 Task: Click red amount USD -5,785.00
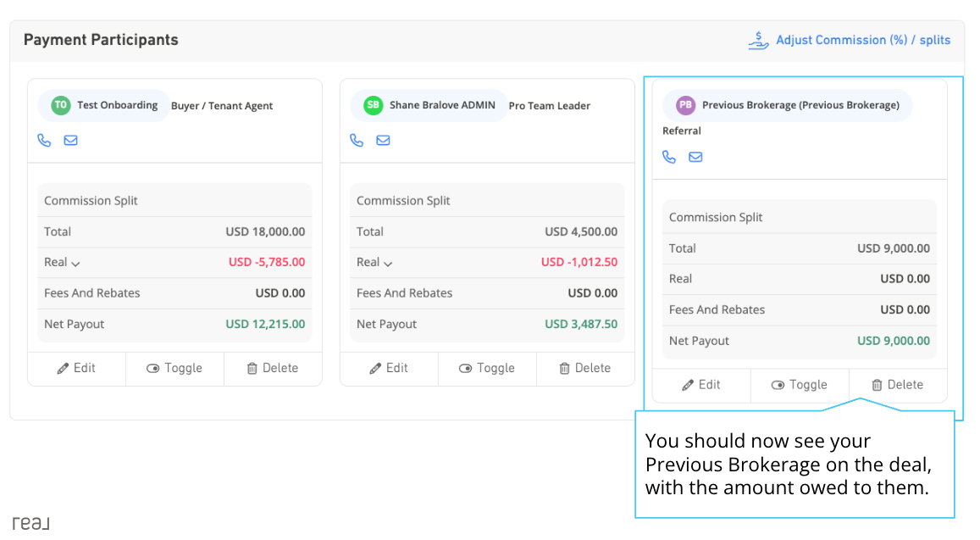coord(266,262)
